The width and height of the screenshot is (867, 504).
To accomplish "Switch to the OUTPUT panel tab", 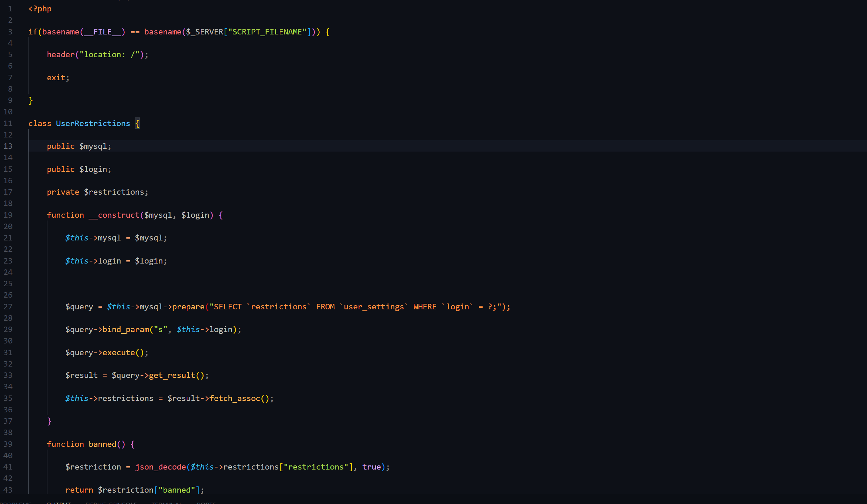I will click(59, 502).
